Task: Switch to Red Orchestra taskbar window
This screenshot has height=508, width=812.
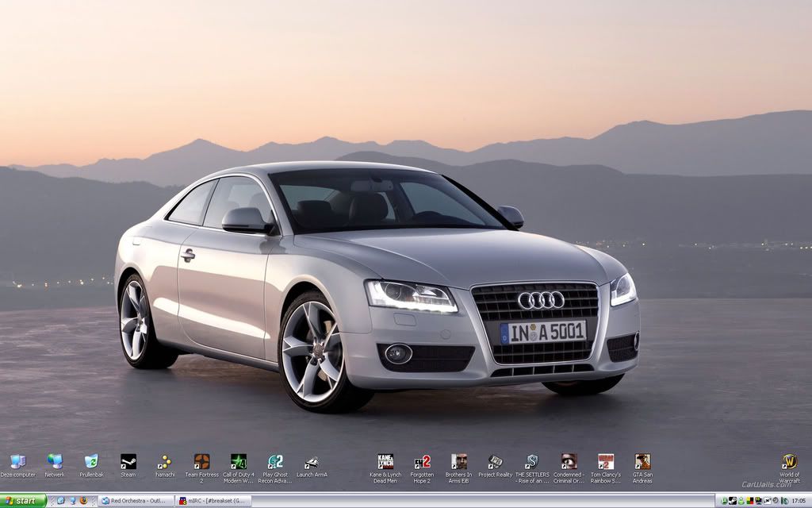Action: 136,501
